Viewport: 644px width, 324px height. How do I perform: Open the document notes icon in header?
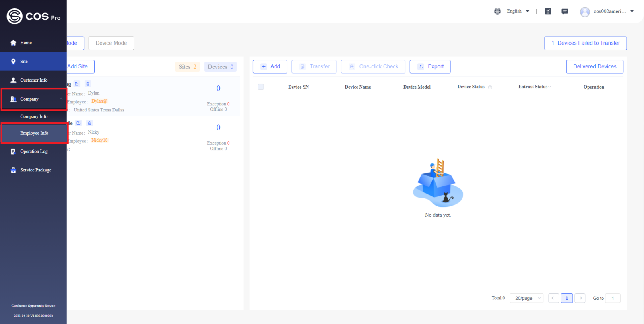tap(548, 11)
